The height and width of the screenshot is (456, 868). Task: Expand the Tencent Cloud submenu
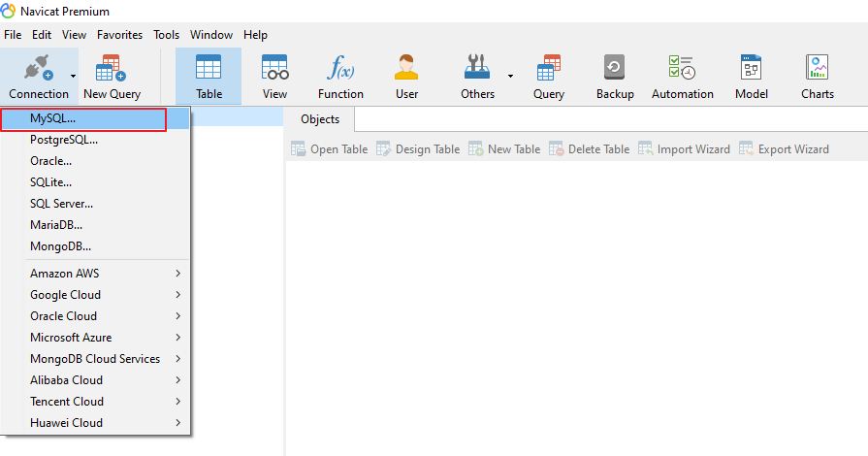pyautogui.click(x=95, y=401)
